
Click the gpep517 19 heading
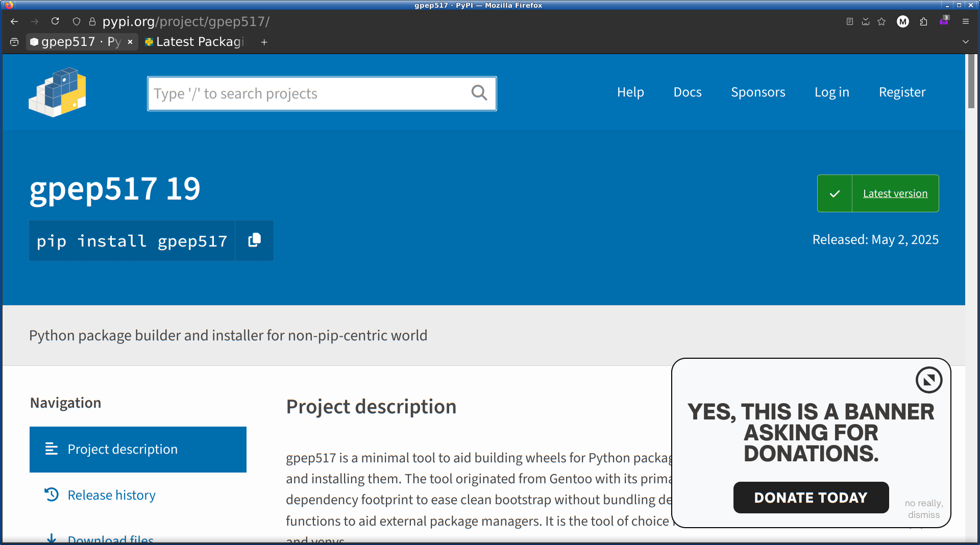coord(115,189)
